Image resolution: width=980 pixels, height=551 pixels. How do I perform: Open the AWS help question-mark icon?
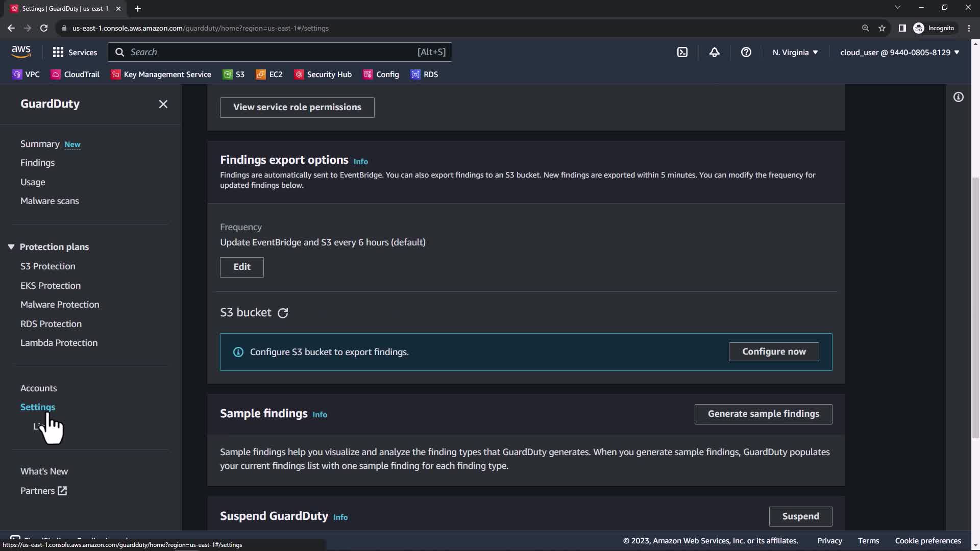click(746, 52)
